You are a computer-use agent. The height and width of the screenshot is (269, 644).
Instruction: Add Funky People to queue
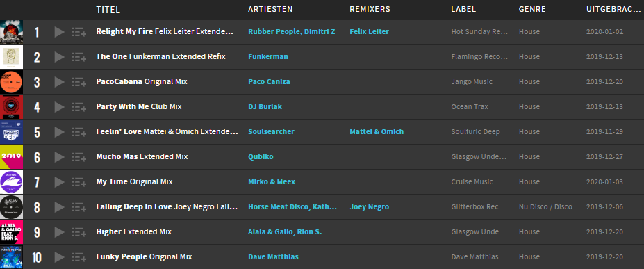pos(79,257)
